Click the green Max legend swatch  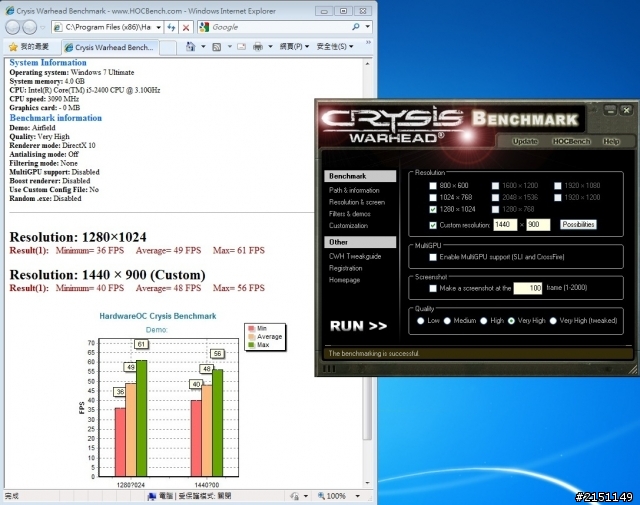pos(251,345)
